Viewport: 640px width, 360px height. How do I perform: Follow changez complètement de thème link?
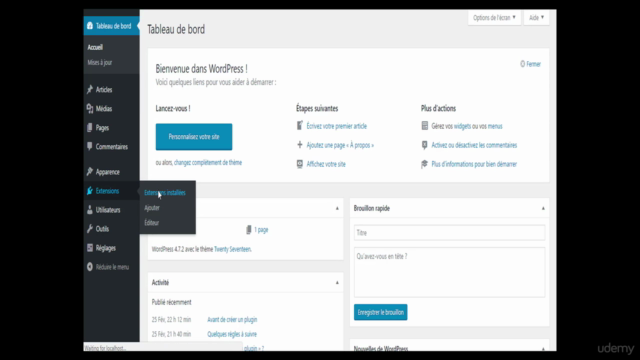coord(208,162)
